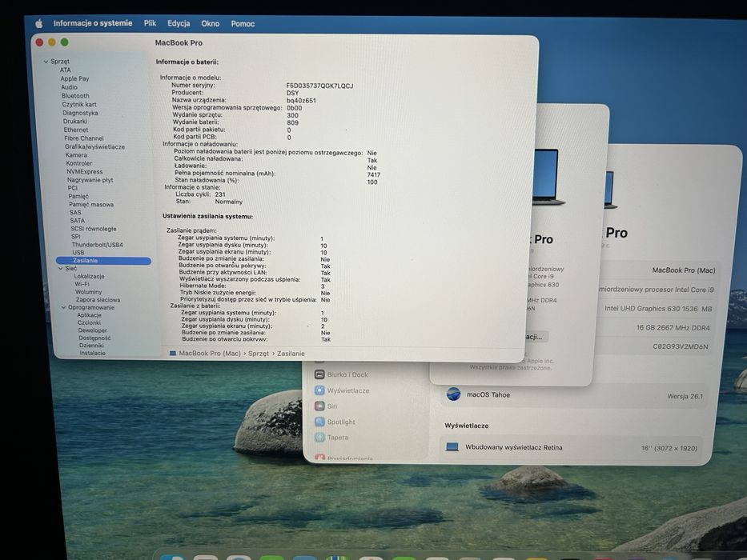Click the Wersja 26.1 value

pyautogui.click(x=685, y=396)
